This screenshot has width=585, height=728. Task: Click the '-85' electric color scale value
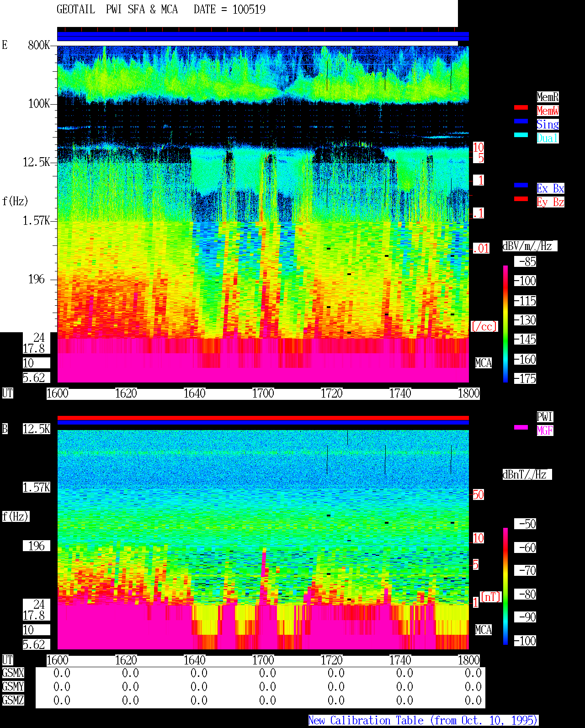525,261
